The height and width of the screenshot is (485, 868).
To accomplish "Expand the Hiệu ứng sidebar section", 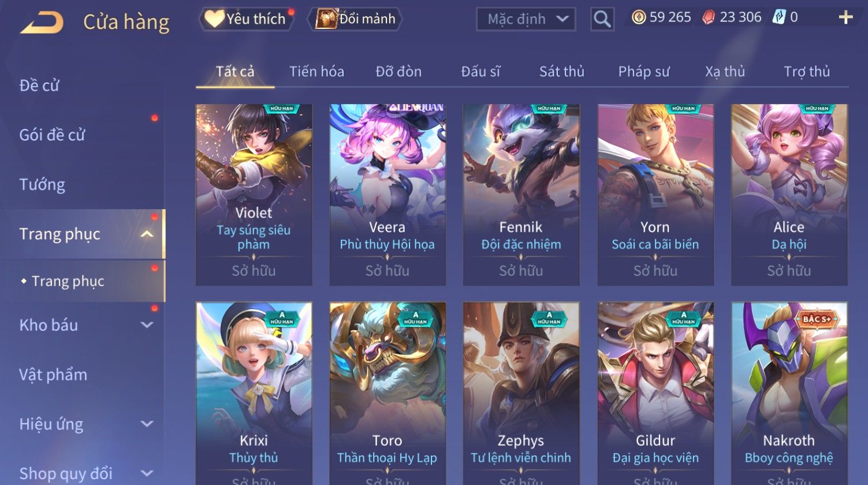I will click(x=147, y=424).
